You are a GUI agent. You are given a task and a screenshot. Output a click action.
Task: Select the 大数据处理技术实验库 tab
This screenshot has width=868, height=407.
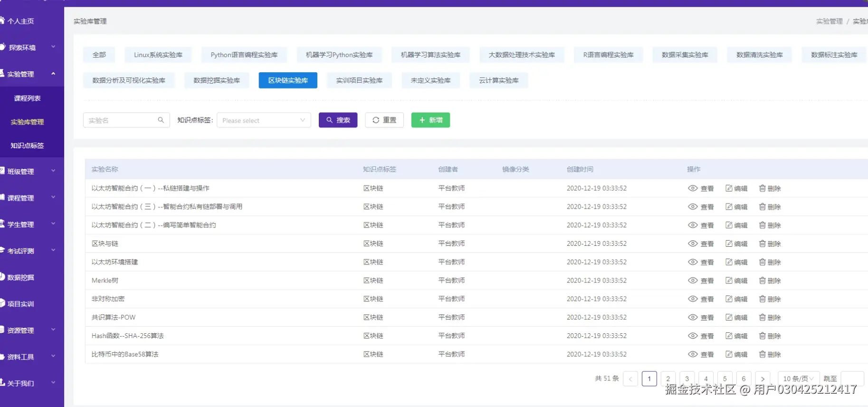pyautogui.click(x=522, y=55)
